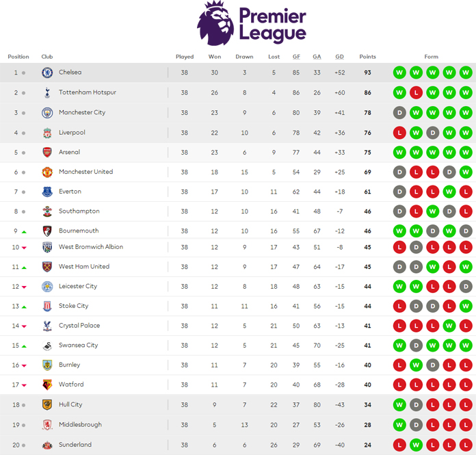Image resolution: width=476 pixels, height=455 pixels.
Task: Select the Points column header
Action: click(x=367, y=57)
